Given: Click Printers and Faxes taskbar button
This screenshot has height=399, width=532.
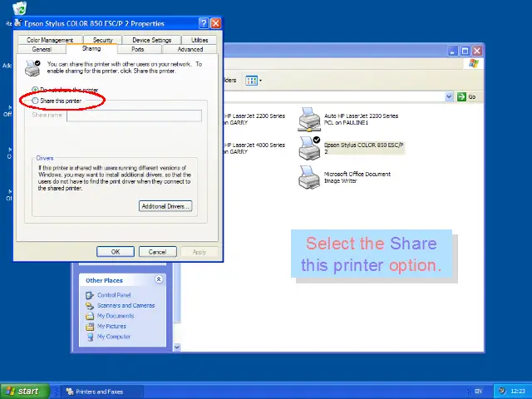Looking at the screenshot, I should (101, 392).
